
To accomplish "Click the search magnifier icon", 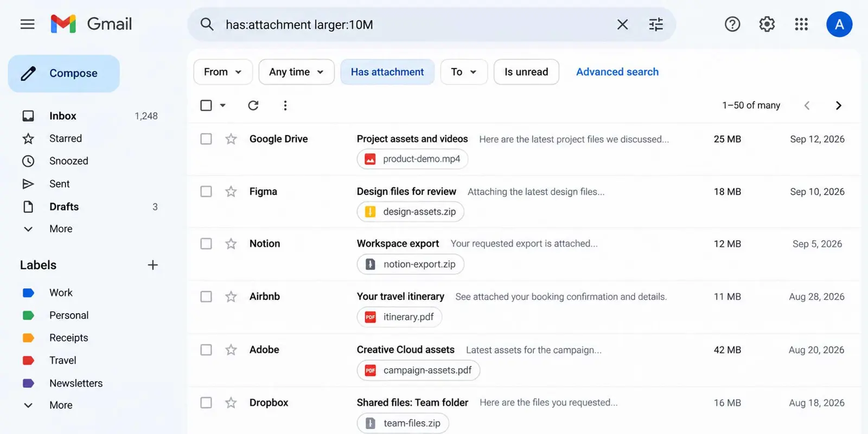I will pyautogui.click(x=207, y=24).
